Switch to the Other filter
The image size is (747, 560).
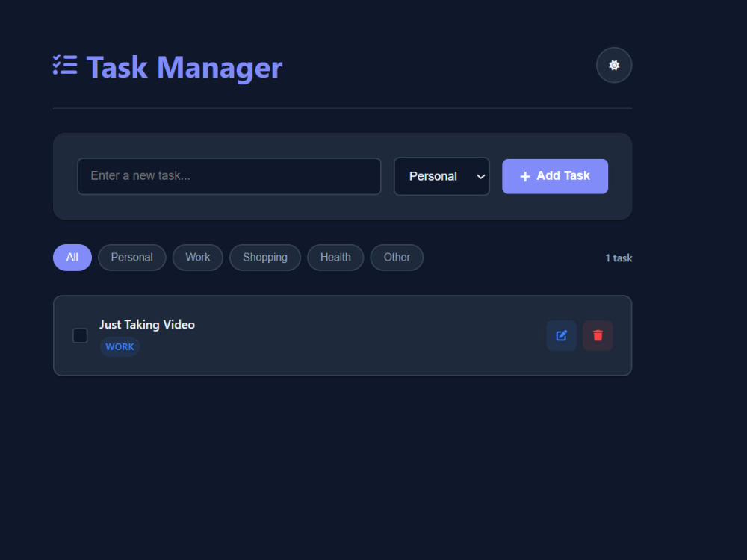(x=397, y=258)
